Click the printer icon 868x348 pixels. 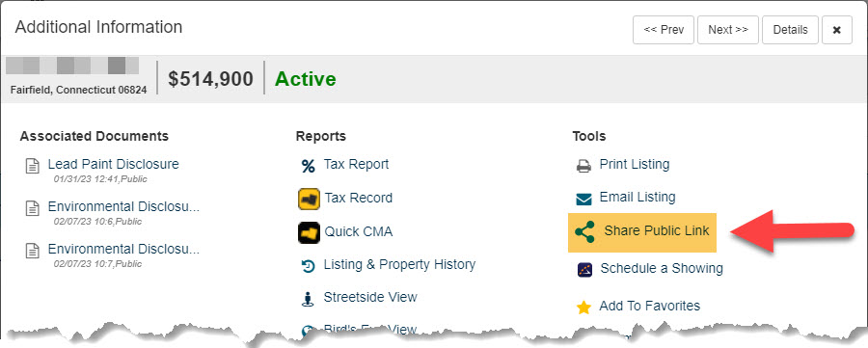584,166
